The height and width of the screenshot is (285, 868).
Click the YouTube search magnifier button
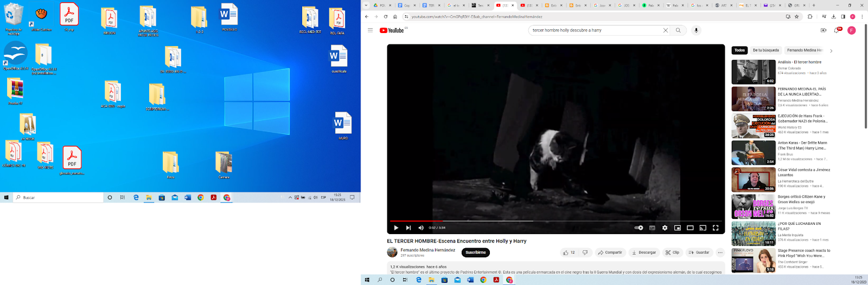[x=678, y=30]
